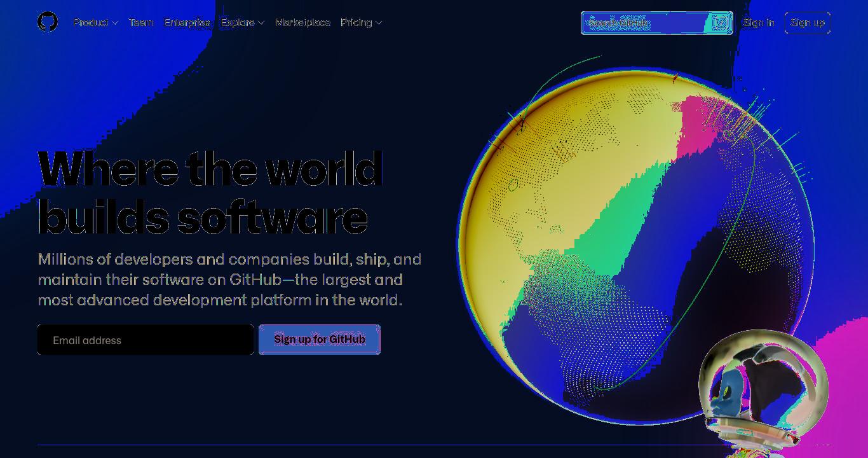
Task: Click the "Millions of developers and companies" paragraph
Action: (x=229, y=279)
